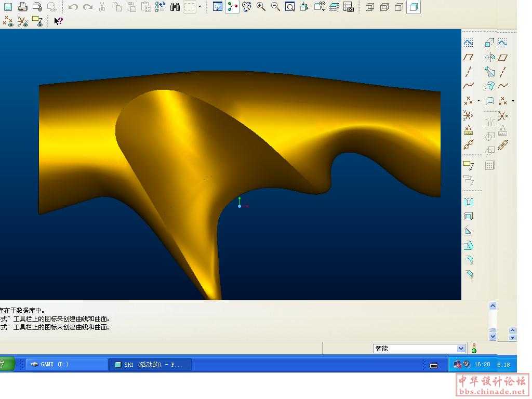Zoom out with the magnifier minus icon

click(275, 6)
